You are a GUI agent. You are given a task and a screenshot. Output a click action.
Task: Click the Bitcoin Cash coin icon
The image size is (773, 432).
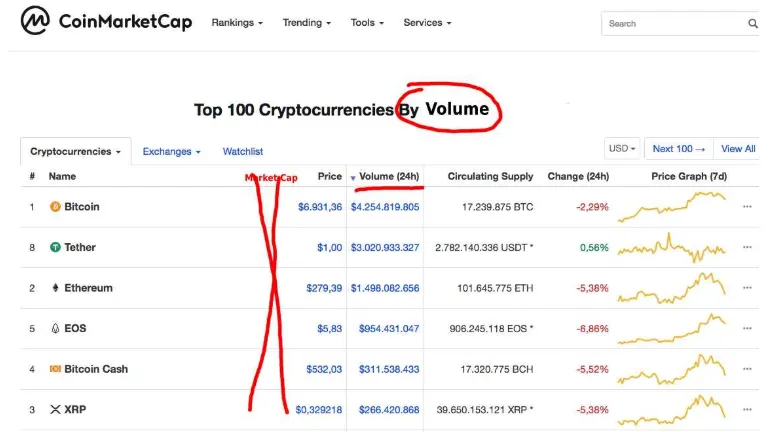55,369
